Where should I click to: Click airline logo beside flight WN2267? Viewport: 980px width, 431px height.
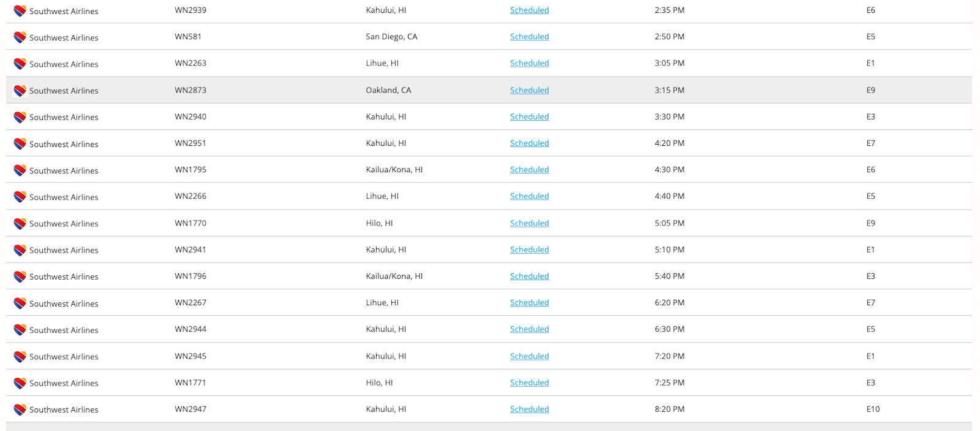click(20, 303)
